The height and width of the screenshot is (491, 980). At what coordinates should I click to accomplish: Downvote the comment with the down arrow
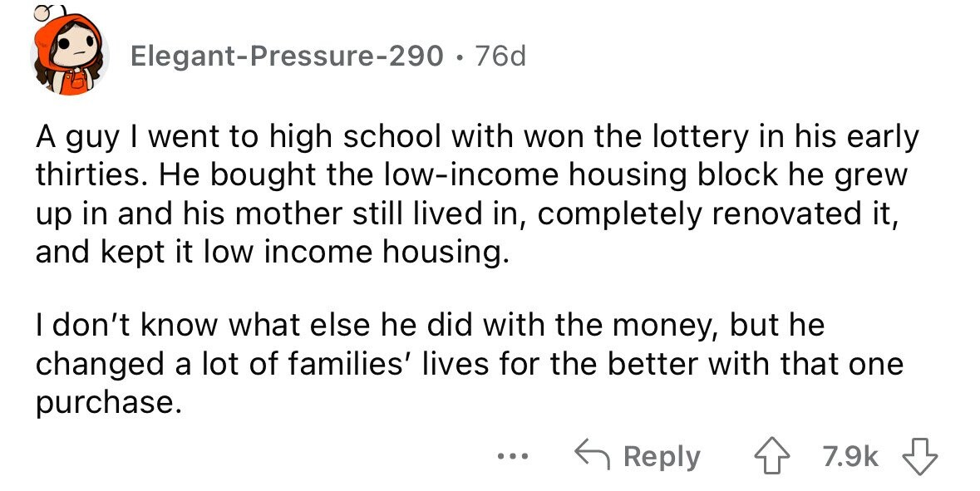click(x=922, y=457)
